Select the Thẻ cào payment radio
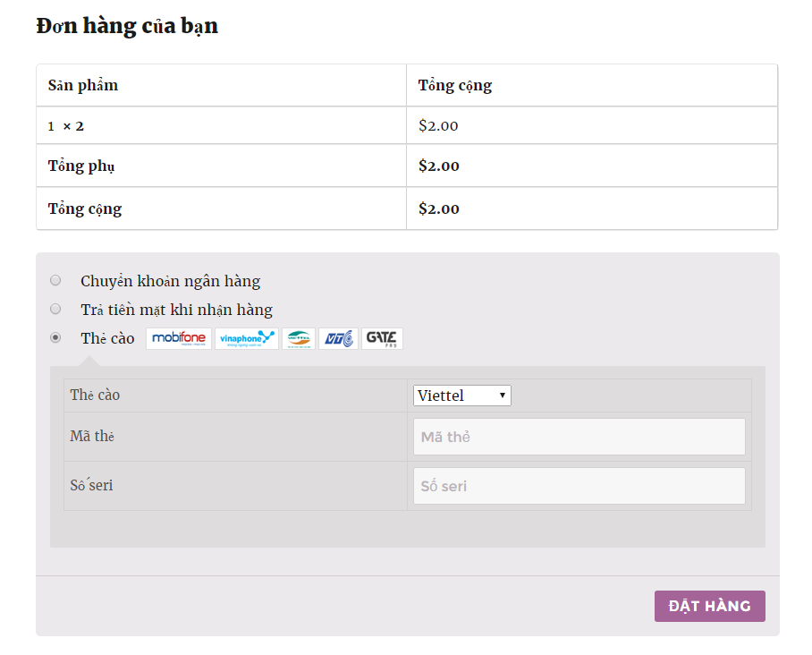Image resolution: width=812 pixels, height=655 pixels. click(x=55, y=337)
